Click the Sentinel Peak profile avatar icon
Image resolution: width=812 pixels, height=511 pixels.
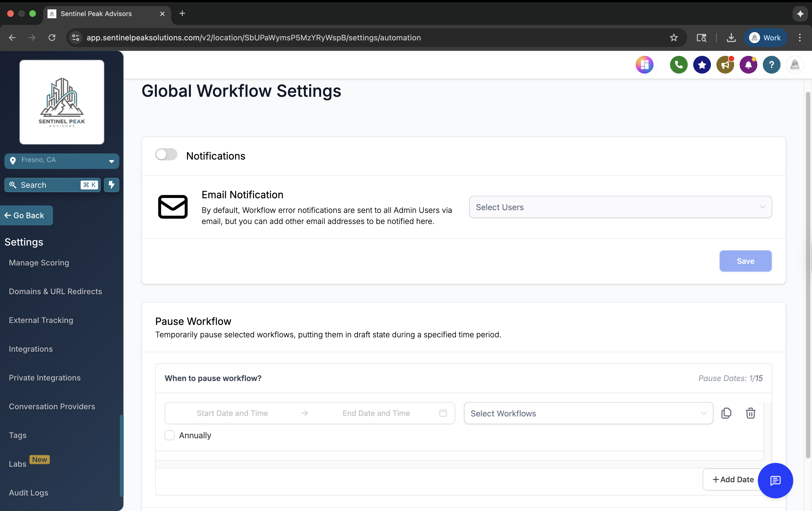pos(795,64)
